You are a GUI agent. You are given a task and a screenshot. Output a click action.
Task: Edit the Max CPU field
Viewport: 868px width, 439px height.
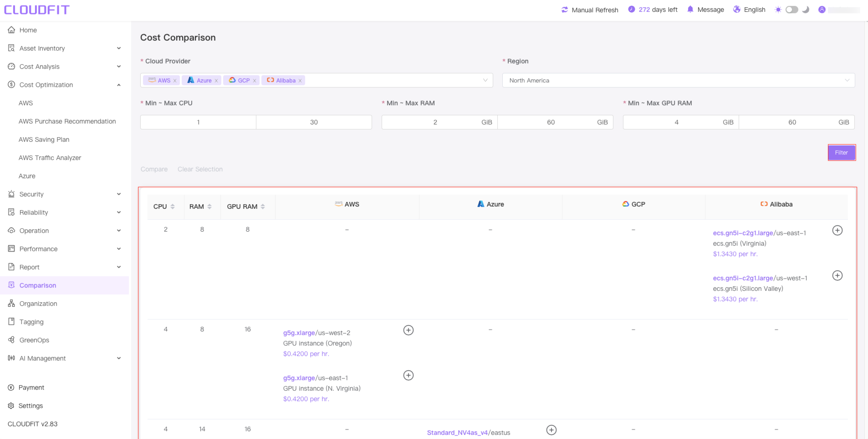coord(314,122)
